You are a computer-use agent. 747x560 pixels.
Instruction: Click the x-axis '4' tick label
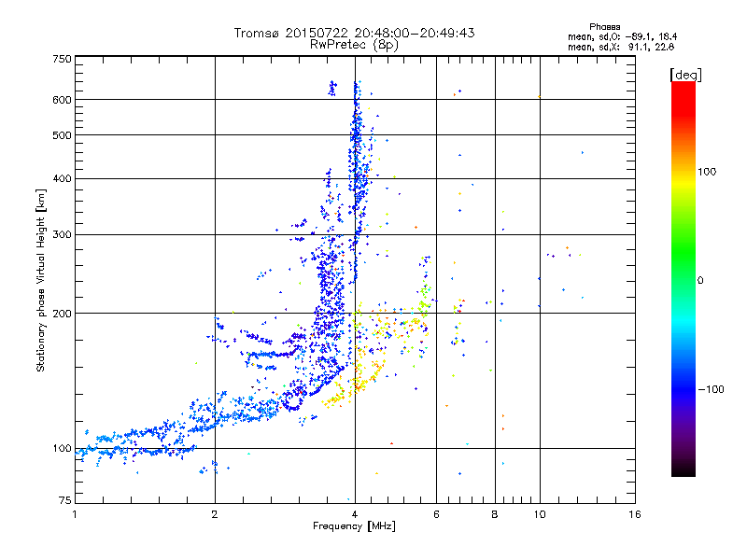click(355, 514)
